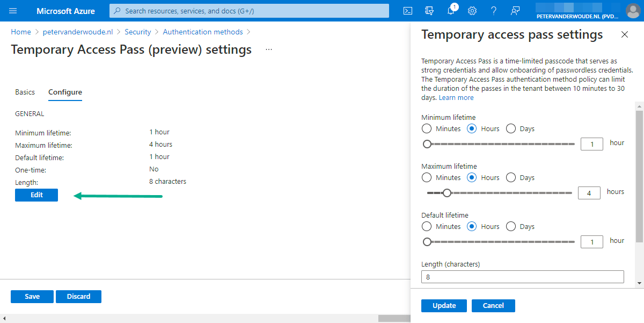
Task: Open the context menu ellipsis next to settings title
Action: pyautogui.click(x=268, y=49)
